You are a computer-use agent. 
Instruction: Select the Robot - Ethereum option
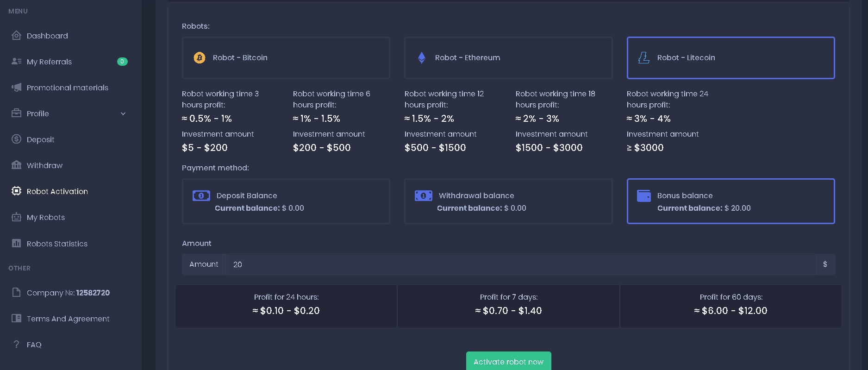click(x=508, y=58)
